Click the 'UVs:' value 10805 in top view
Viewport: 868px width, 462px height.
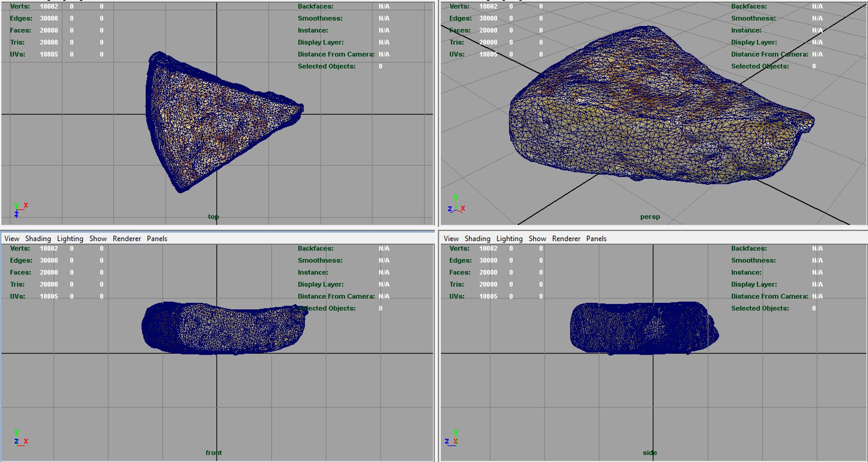click(49, 54)
